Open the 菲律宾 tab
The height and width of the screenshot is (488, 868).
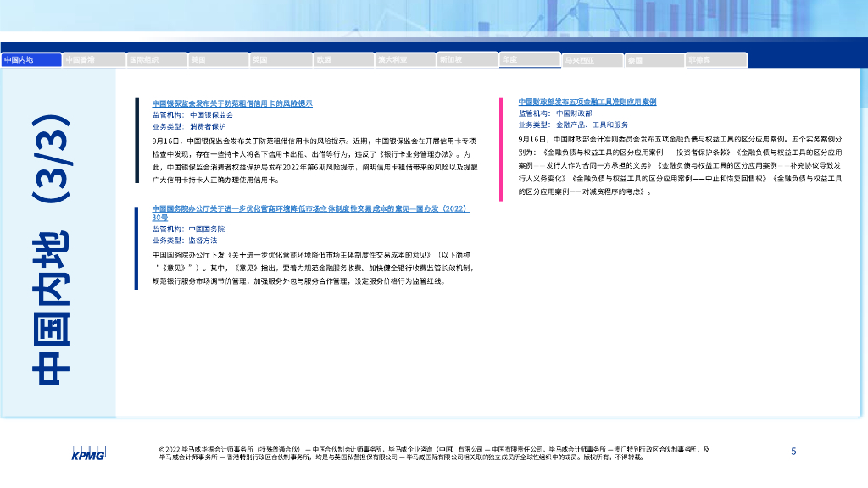717,60
